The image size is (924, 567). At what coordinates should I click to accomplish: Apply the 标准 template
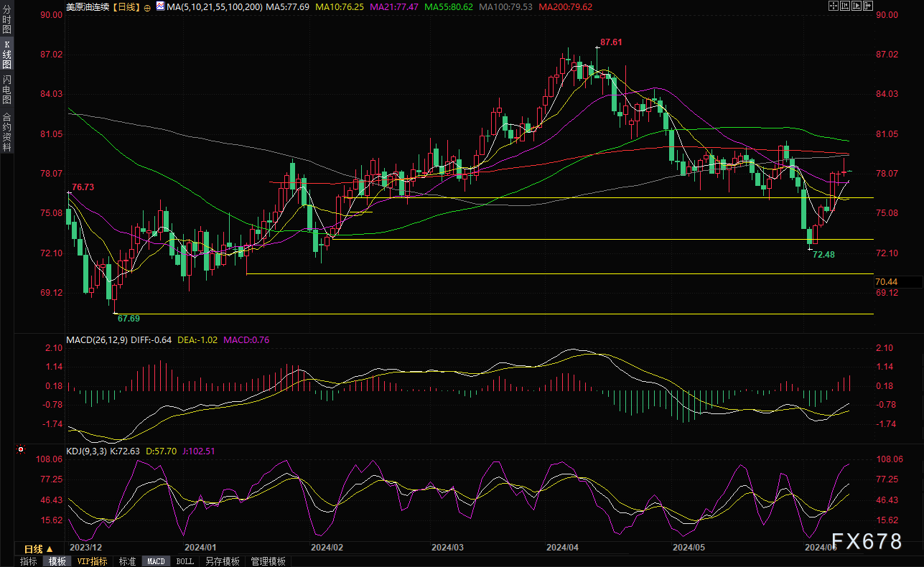(127, 561)
